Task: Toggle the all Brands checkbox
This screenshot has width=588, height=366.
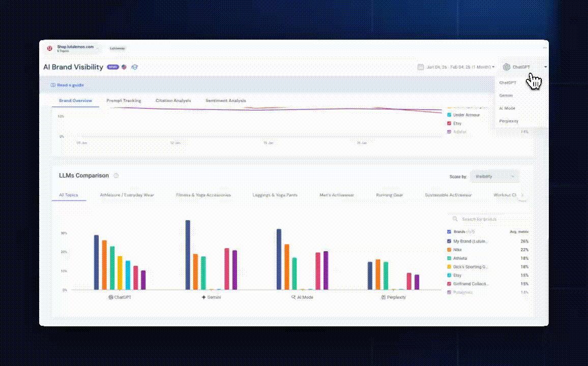Action: point(449,232)
